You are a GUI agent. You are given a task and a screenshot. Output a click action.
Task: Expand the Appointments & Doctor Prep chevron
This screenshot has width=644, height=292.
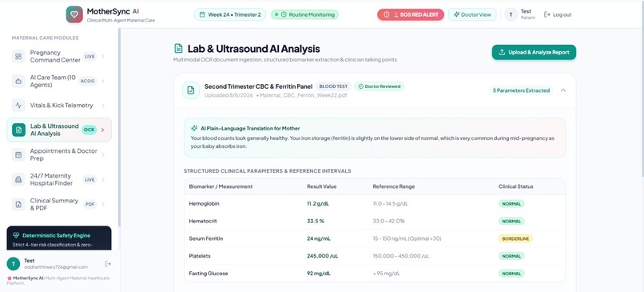[103, 154]
